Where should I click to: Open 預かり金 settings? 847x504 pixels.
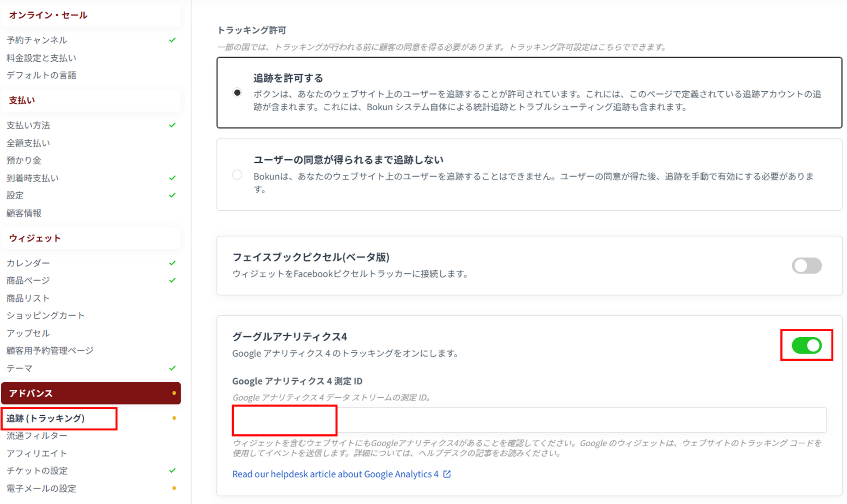[24, 160]
